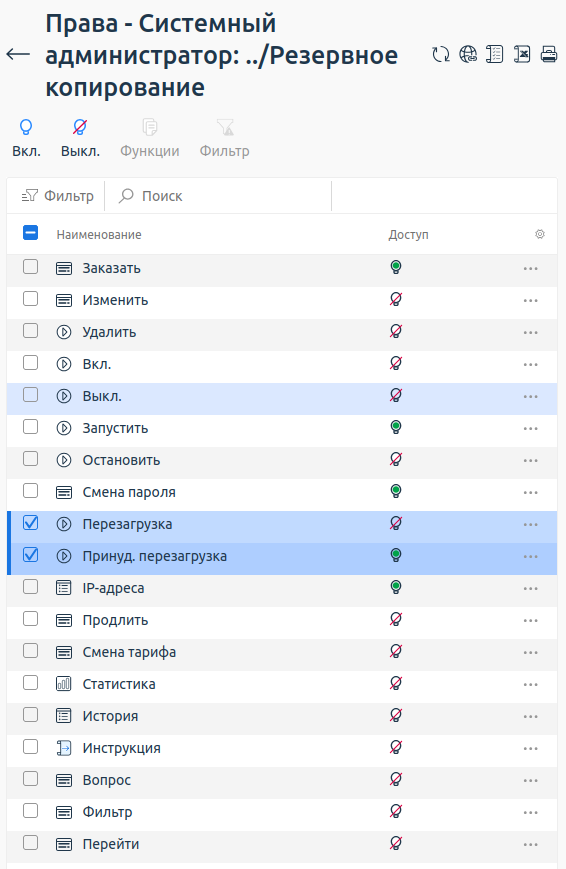Open the three-dot menu for Статистика row
The image size is (566, 869).
point(531,684)
